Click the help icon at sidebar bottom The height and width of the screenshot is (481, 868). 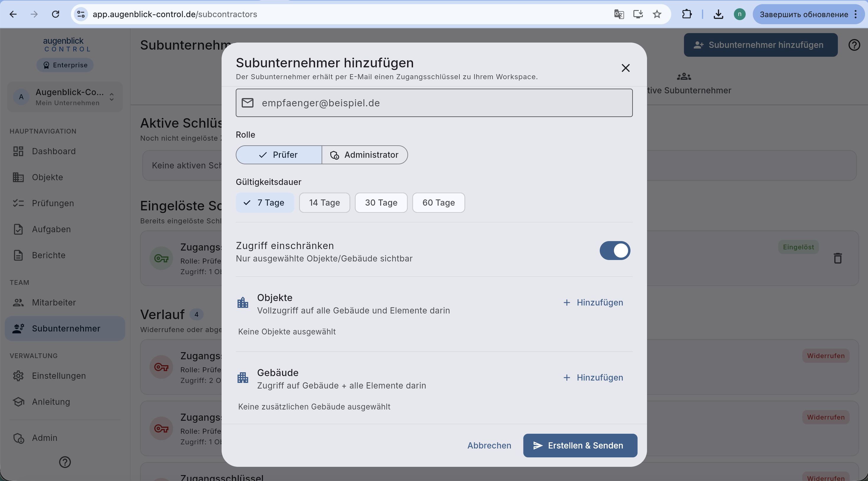pyautogui.click(x=65, y=462)
